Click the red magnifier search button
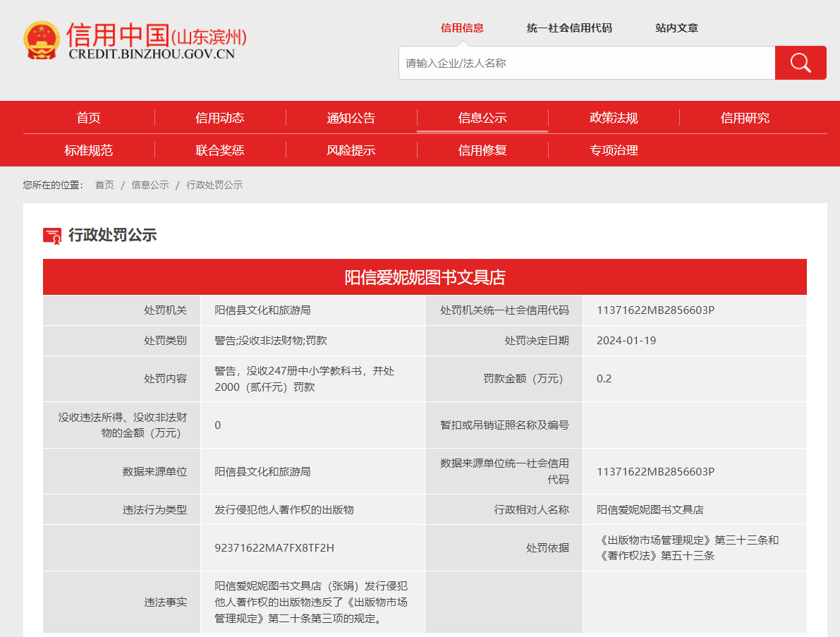This screenshot has width=840, height=637. (x=800, y=63)
